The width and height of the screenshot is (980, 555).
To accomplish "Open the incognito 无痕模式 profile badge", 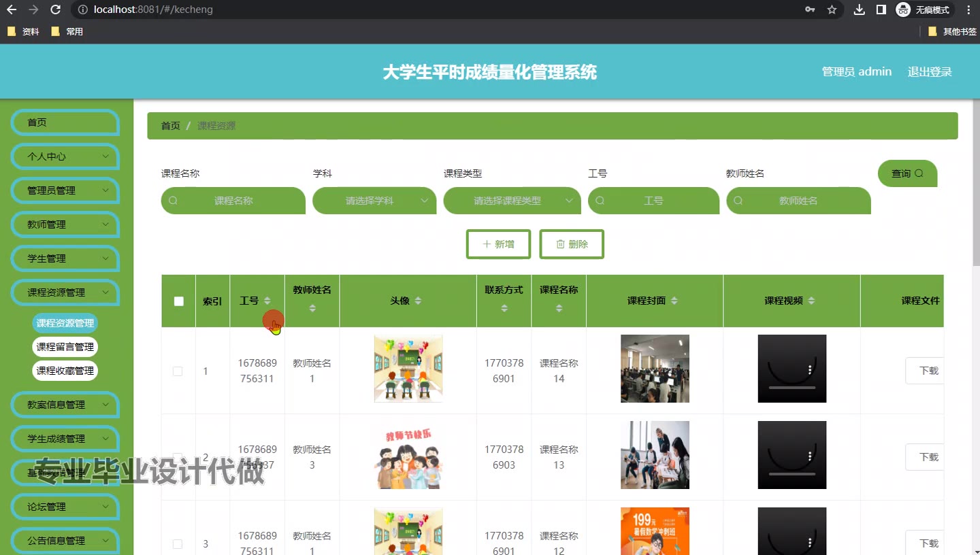I will click(x=924, y=10).
